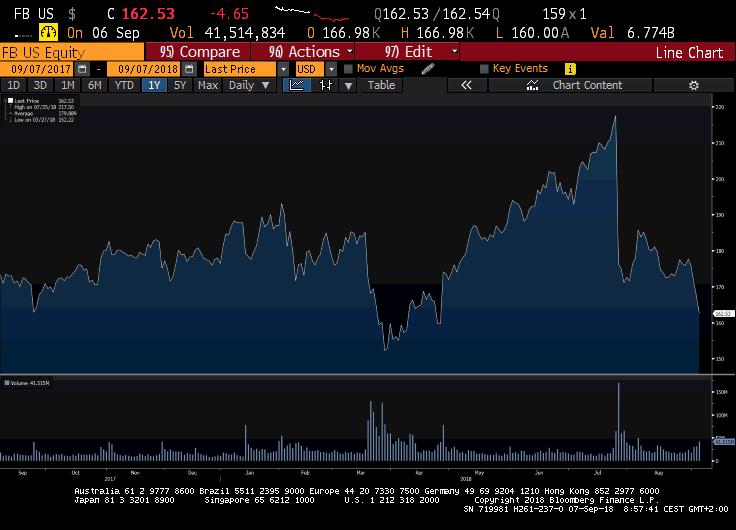
Task: Open the Last Price field dropdown arrow
Action: point(283,69)
